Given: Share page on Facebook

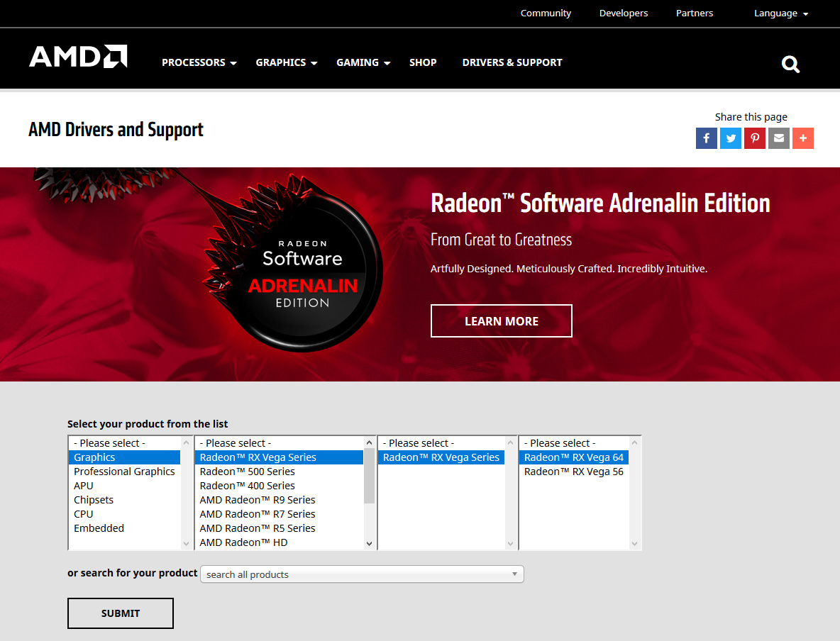Looking at the screenshot, I should tap(707, 138).
